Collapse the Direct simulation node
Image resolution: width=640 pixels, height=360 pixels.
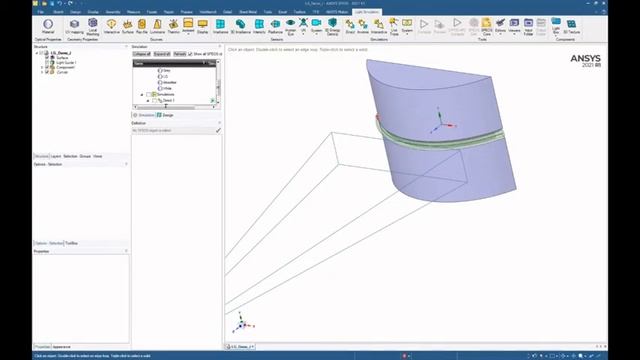coord(148,100)
